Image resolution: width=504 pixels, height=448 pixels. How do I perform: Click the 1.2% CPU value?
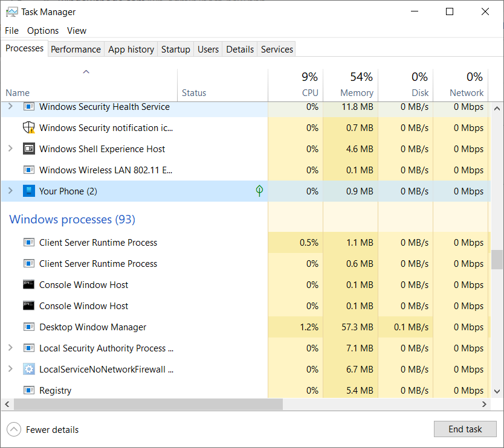(x=309, y=327)
